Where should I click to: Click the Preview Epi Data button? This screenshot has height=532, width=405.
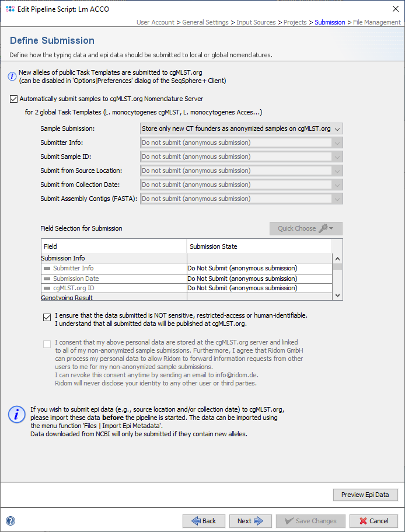[x=365, y=495]
